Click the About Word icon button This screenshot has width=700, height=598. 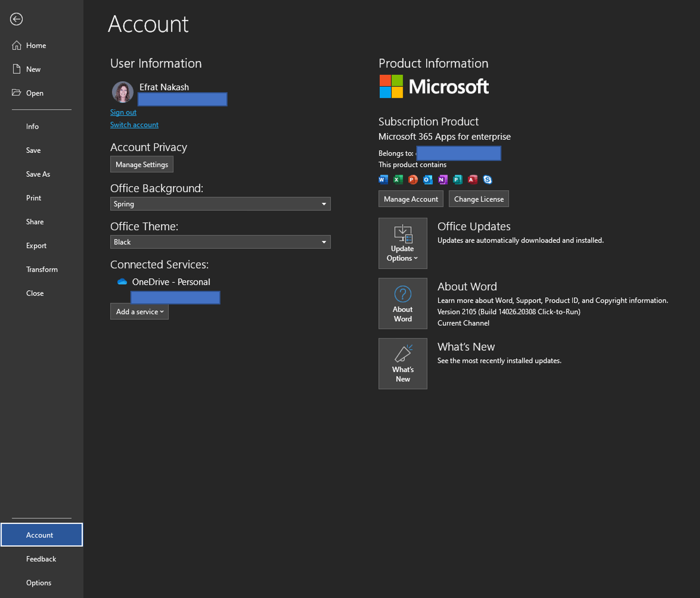click(403, 303)
